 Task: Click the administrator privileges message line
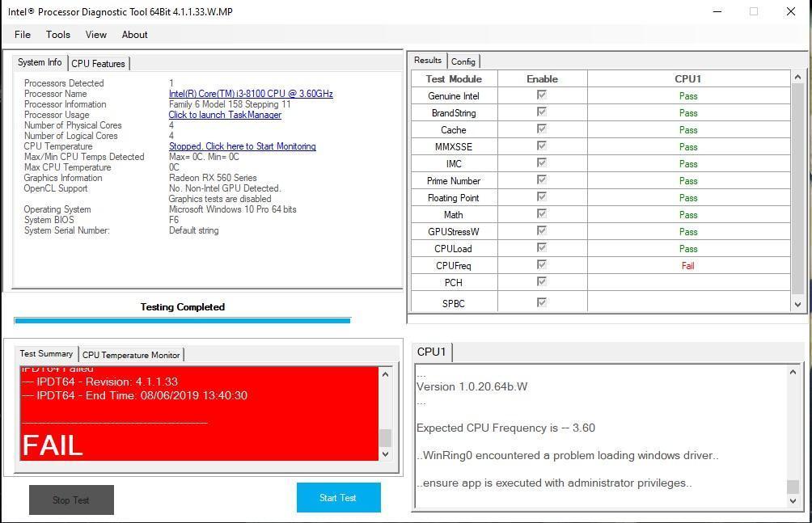pyautogui.click(x=554, y=483)
